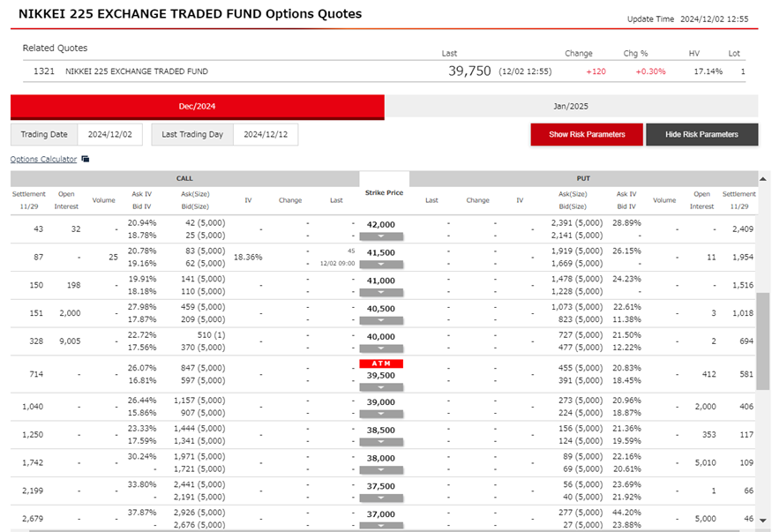Click call settlement 2,679
Image resolution: width=772 pixels, height=532 pixels.
click(x=33, y=519)
